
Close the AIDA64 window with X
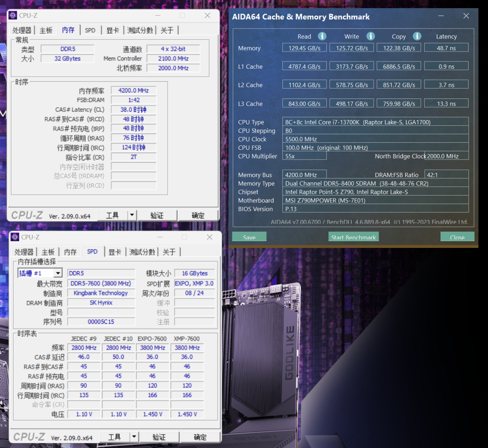tap(466, 16)
